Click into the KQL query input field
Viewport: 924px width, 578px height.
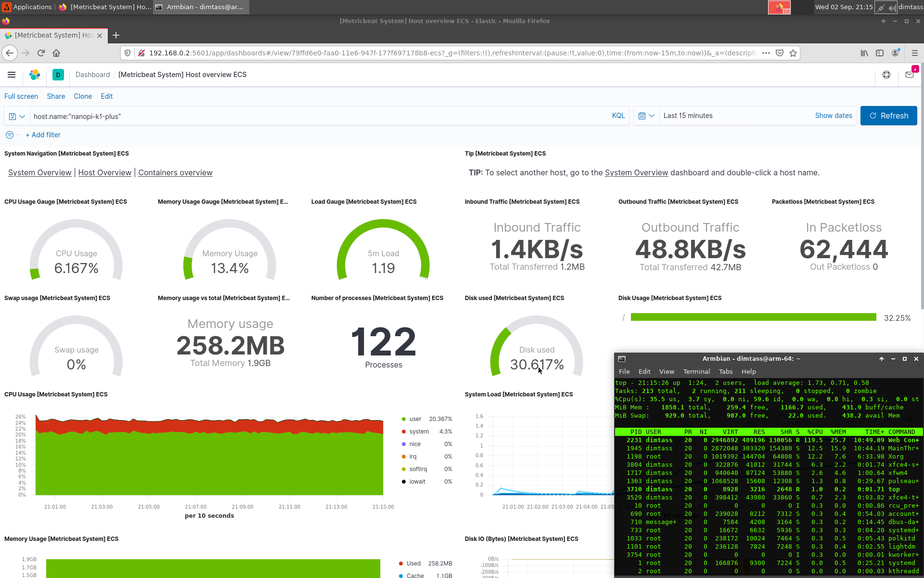(x=318, y=116)
